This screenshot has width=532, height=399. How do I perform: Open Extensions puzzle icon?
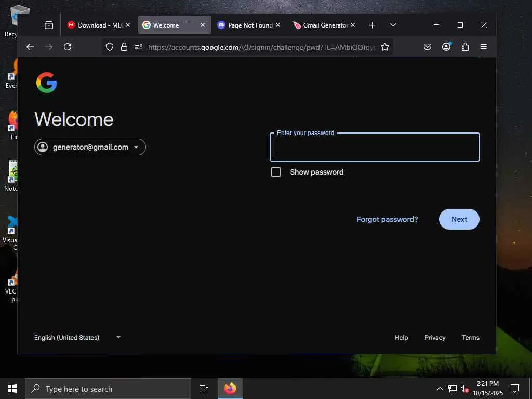point(465,47)
